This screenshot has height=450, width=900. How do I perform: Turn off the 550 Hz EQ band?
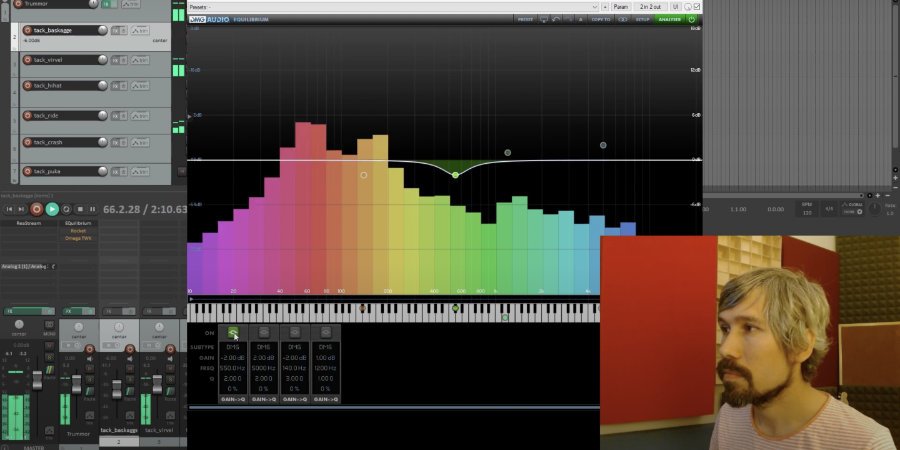(232, 332)
